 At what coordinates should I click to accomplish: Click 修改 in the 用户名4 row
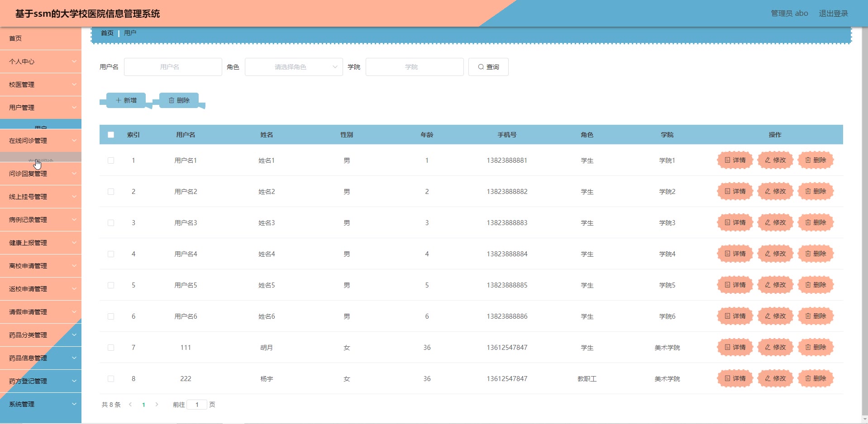click(x=775, y=254)
